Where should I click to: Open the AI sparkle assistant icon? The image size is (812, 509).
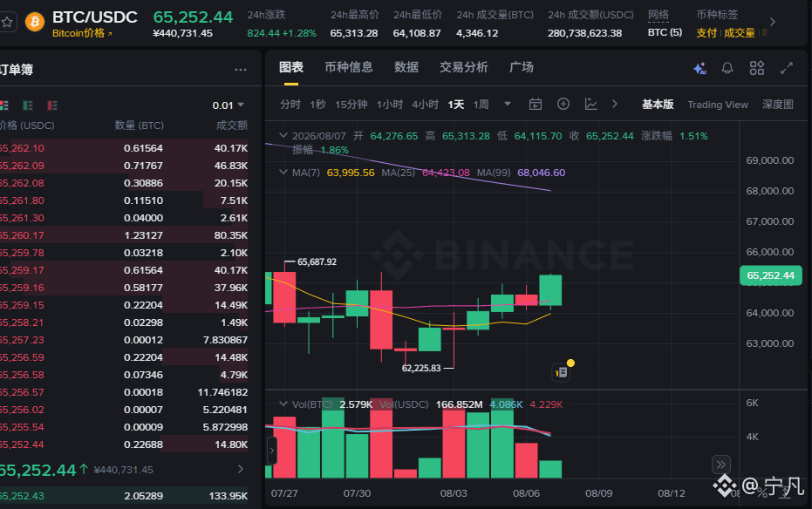(699, 68)
